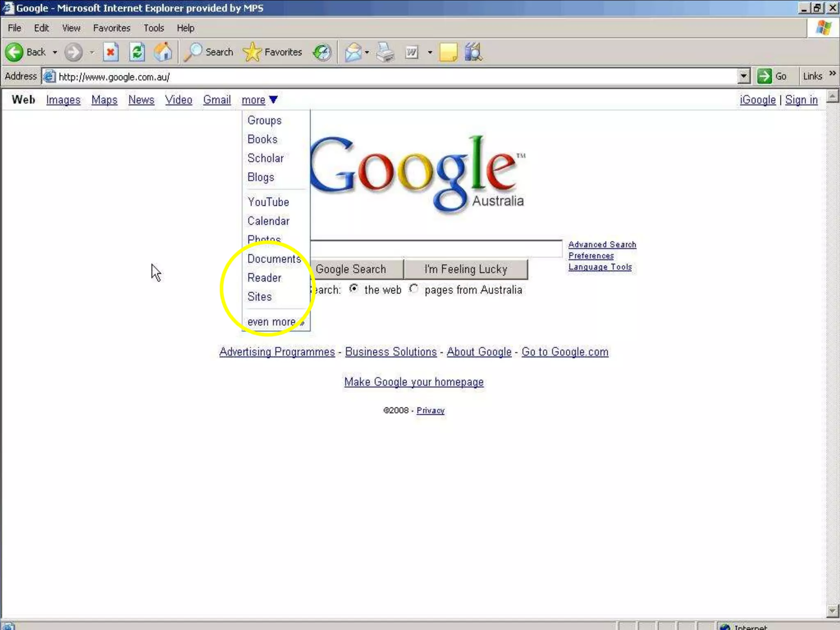The image size is (840, 630).
Task: Click the Mail envelope icon
Action: pyautogui.click(x=353, y=52)
